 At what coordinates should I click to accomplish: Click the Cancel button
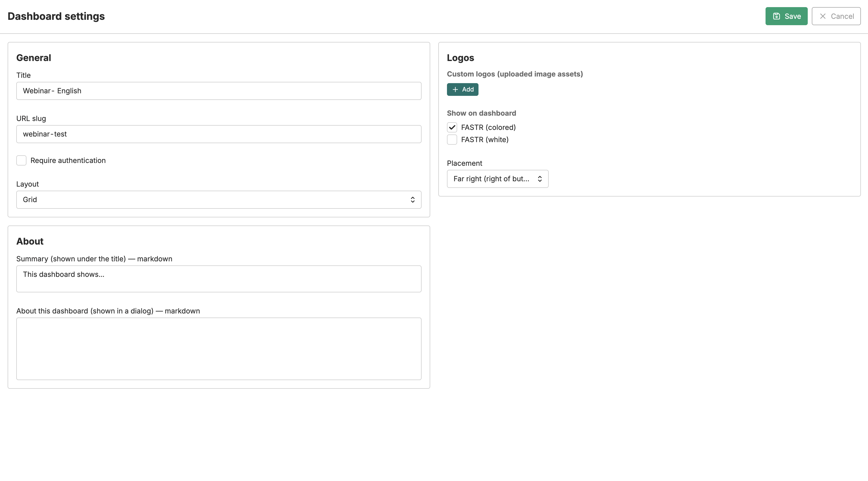point(836,16)
